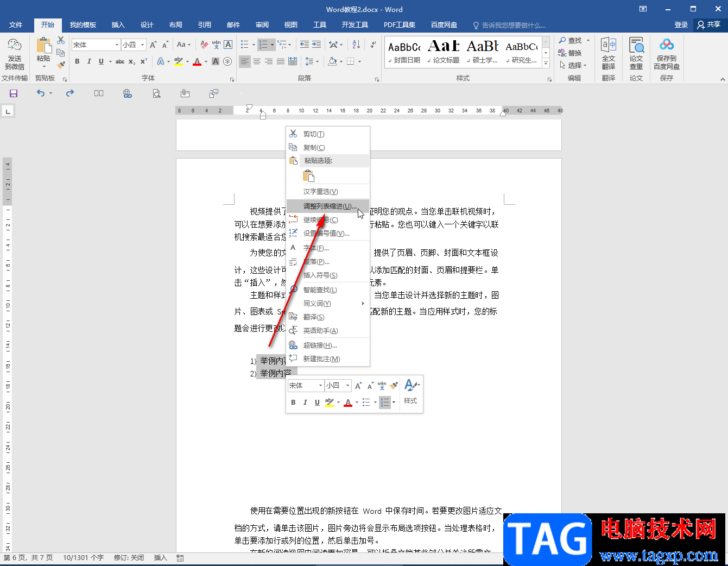Click the Sort A-Z icon

pyautogui.click(x=356, y=45)
